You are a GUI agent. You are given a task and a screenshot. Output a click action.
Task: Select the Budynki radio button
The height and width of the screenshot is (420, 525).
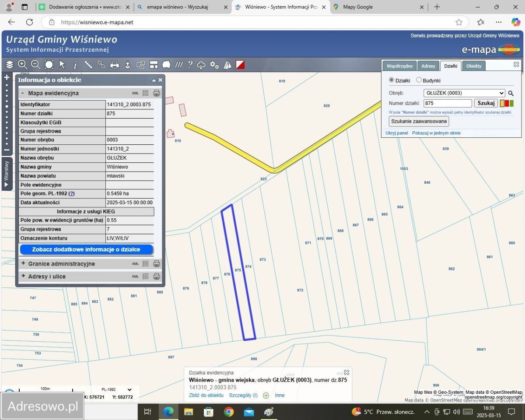click(419, 80)
